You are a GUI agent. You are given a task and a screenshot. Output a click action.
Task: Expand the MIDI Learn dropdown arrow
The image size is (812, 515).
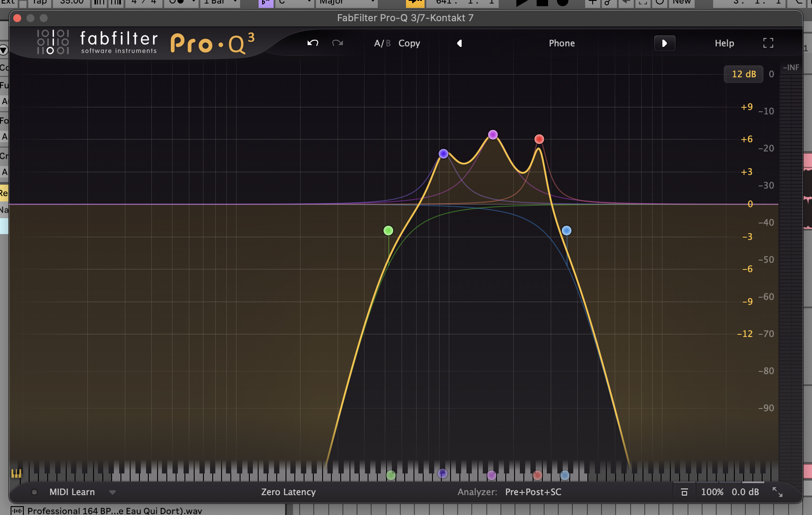click(113, 492)
